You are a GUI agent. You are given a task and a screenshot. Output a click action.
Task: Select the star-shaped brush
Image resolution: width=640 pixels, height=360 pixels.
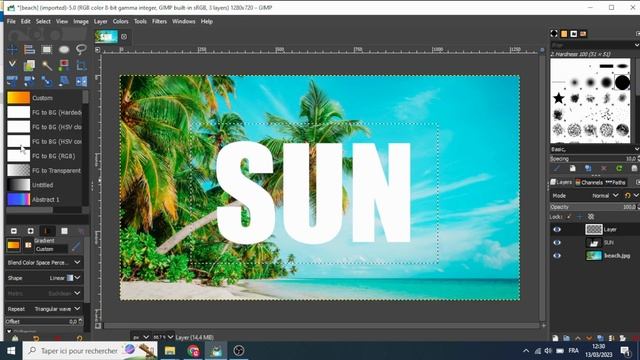coord(558,98)
